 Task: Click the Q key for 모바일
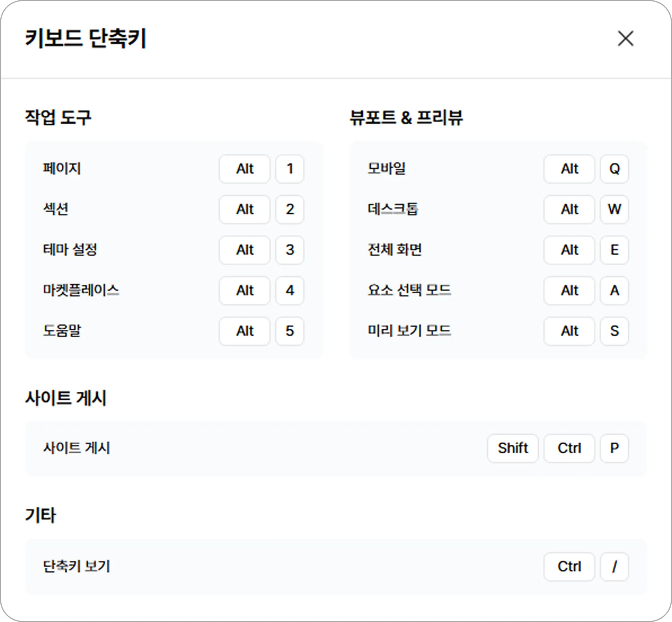click(614, 169)
